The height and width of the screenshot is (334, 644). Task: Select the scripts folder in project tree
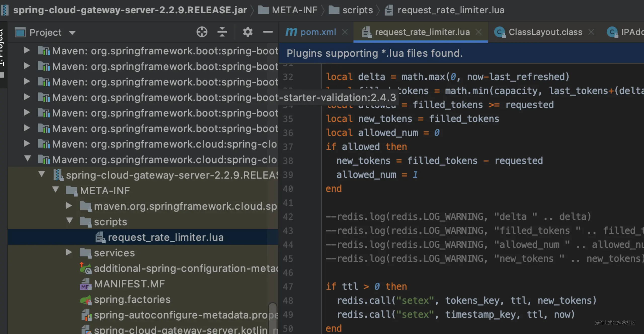(x=143, y=222)
